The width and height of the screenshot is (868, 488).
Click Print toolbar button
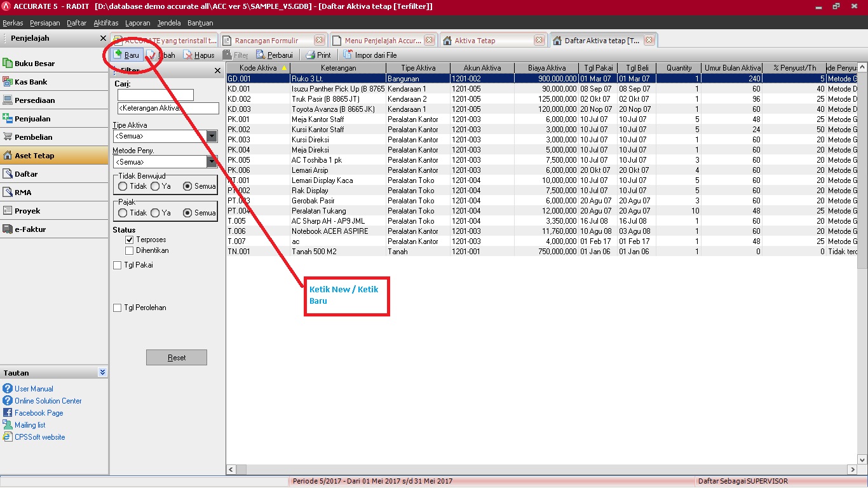[x=318, y=55]
